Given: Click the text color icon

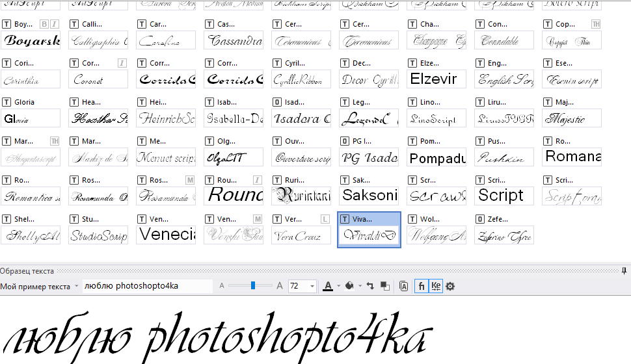Looking at the screenshot, I should point(328,286).
